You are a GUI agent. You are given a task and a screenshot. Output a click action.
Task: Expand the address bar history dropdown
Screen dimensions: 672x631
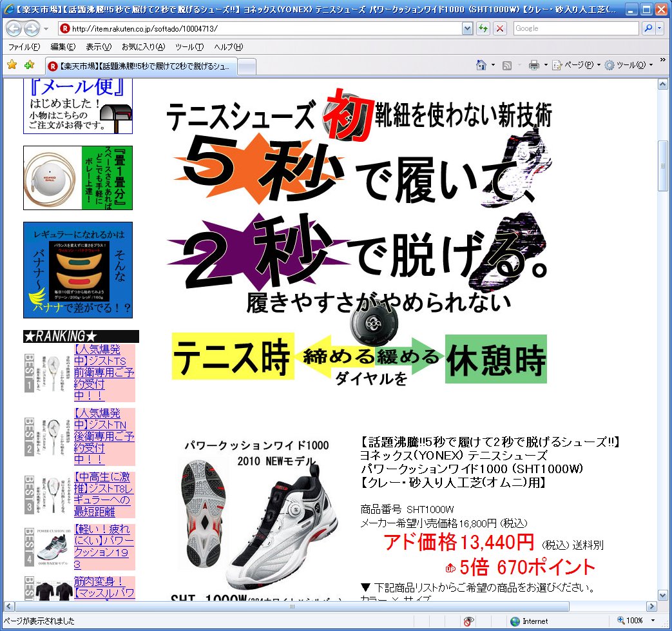[468, 29]
